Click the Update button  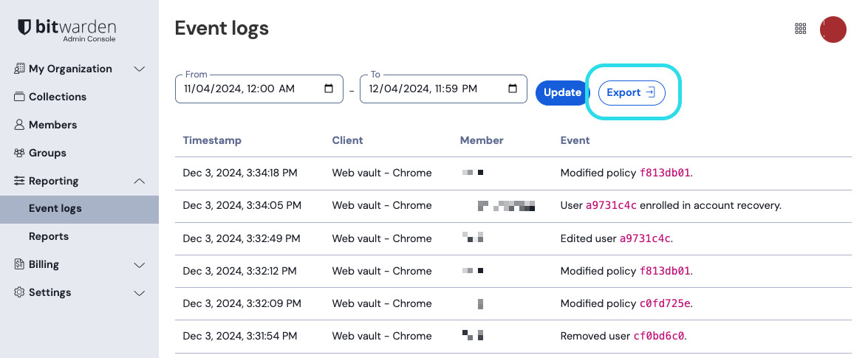[561, 92]
